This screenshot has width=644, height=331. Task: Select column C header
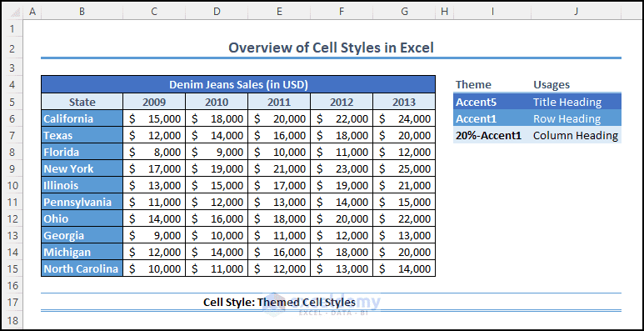coord(154,13)
